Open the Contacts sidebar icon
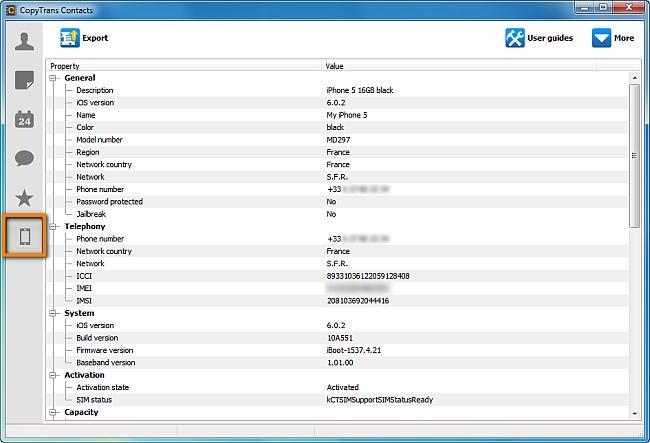The width and height of the screenshot is (650, 443). pyautogui.click(x=24, y=41)
